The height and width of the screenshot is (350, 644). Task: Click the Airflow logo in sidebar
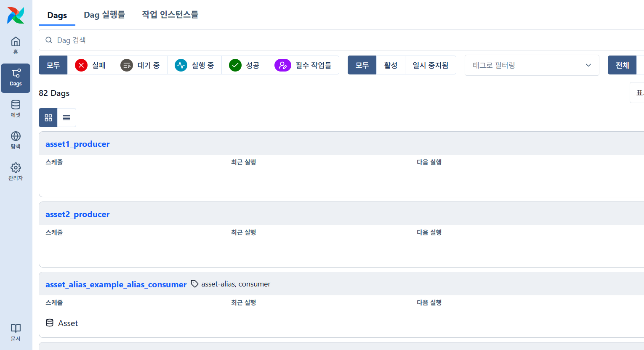click(16, 15)
